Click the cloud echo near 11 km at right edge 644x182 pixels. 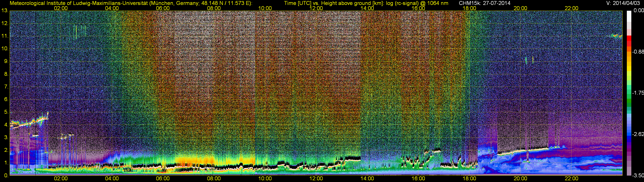[x=616, y=36]
